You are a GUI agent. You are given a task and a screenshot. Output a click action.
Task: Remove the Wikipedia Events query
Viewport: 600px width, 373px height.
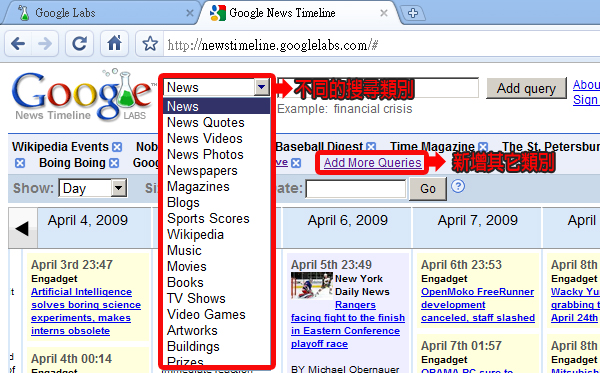click(117, 147)
